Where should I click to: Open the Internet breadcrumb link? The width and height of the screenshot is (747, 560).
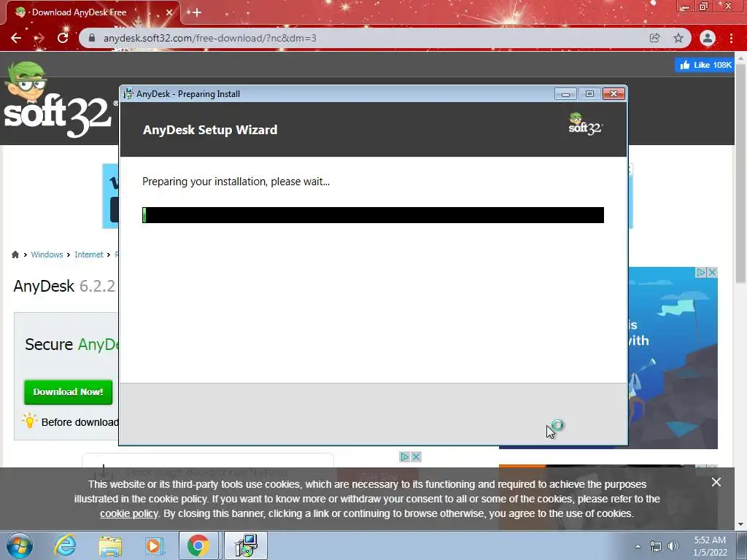pyautogui.click(x=88, y=254)
